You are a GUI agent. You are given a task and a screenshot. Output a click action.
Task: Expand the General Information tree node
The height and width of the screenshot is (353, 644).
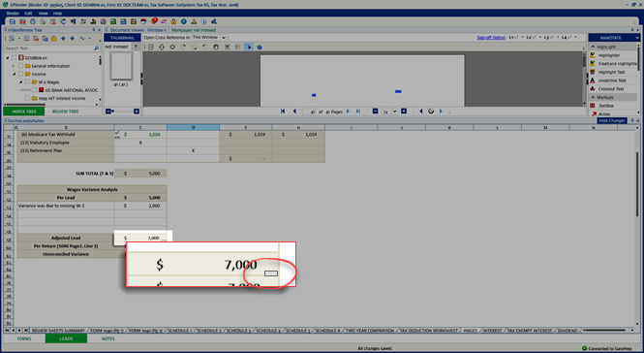(14, 66)
